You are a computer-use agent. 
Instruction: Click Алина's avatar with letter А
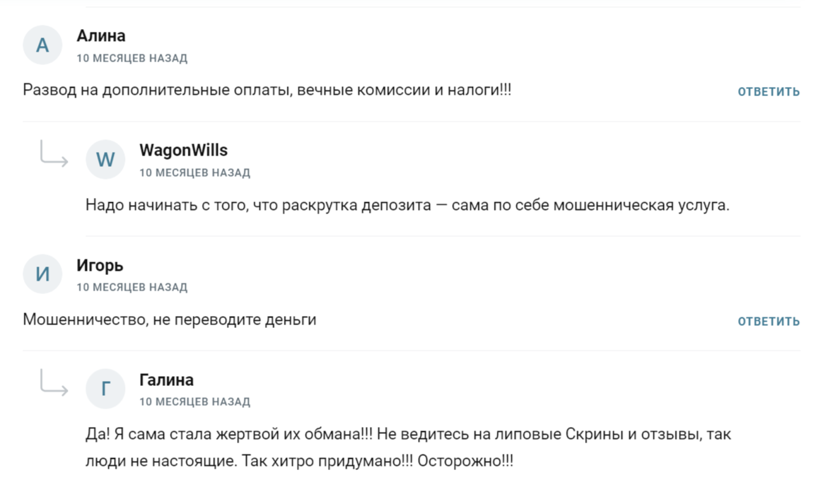coord(42,45)
